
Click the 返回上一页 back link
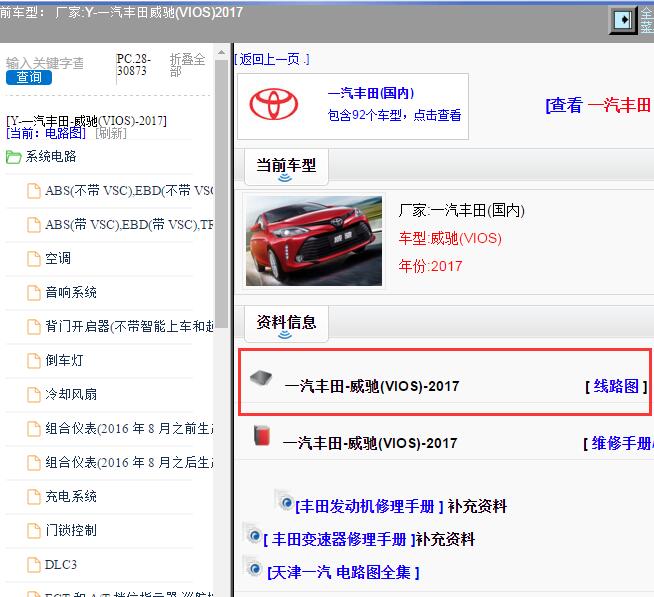click(272, 59)
